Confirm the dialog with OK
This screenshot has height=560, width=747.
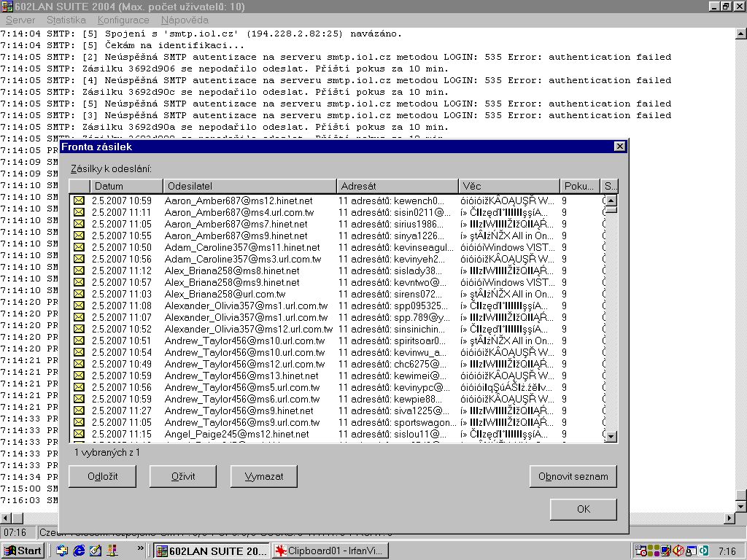[x=584, y=509]
